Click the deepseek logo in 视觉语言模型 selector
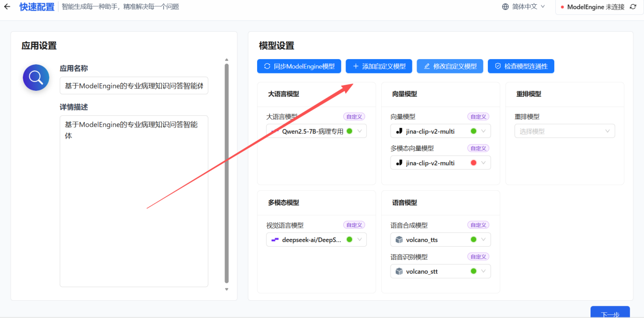The image size is (644, 318). 275,240
